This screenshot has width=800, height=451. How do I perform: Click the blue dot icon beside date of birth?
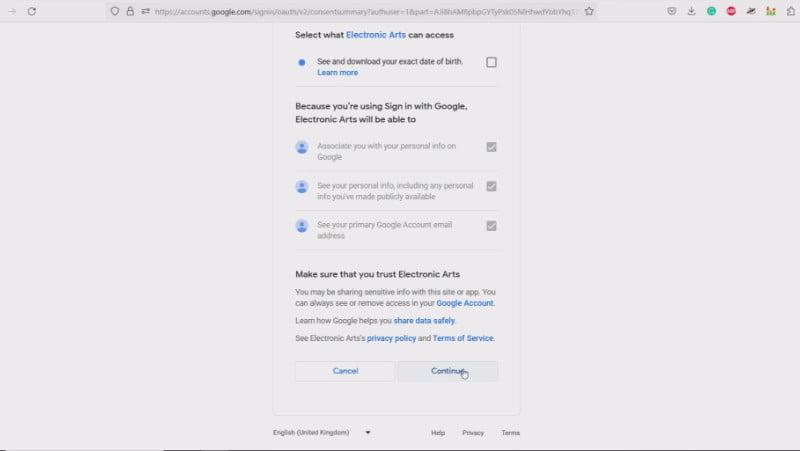(x=302, y=62)
